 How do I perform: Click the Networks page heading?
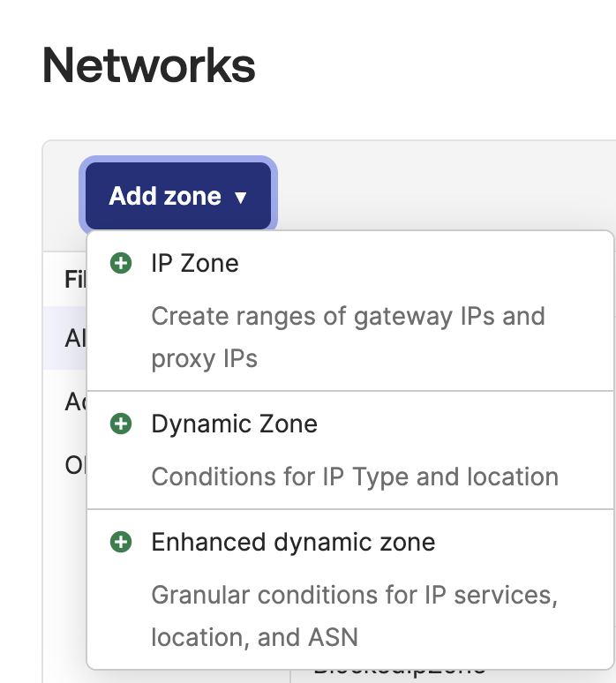(149, 64)
